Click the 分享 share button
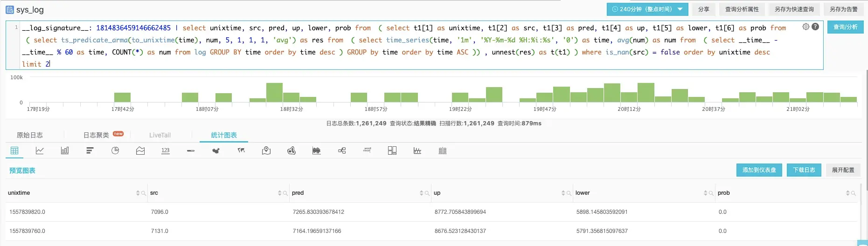 [704, 9]
